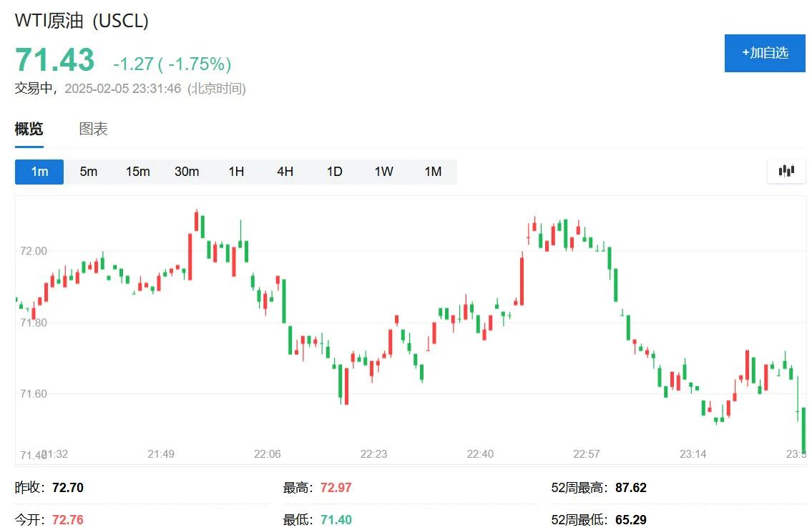Click the 21:49 time axis label
The height and width of the screenshot is (530, 812).
click(x=160, y=454)
